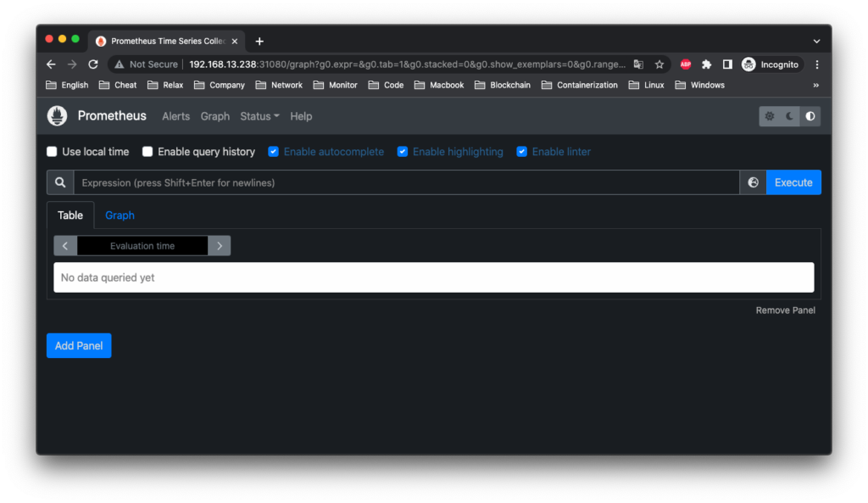
Task: Toggle the browser side panel icon
Action: [727, 64]
